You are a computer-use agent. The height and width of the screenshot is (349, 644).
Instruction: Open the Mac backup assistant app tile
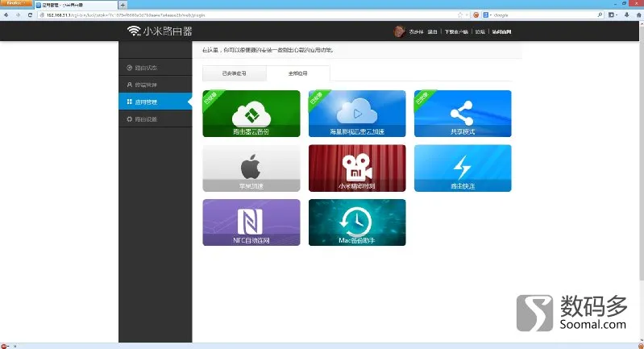(x=357, y=222)
